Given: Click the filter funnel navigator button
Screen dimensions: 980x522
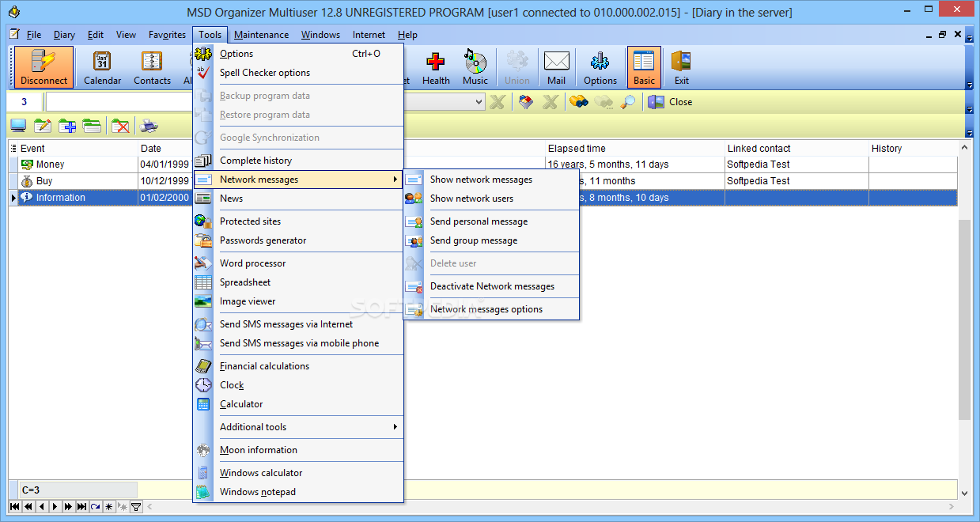Looking at the screenshot, I should pos(136,506).
